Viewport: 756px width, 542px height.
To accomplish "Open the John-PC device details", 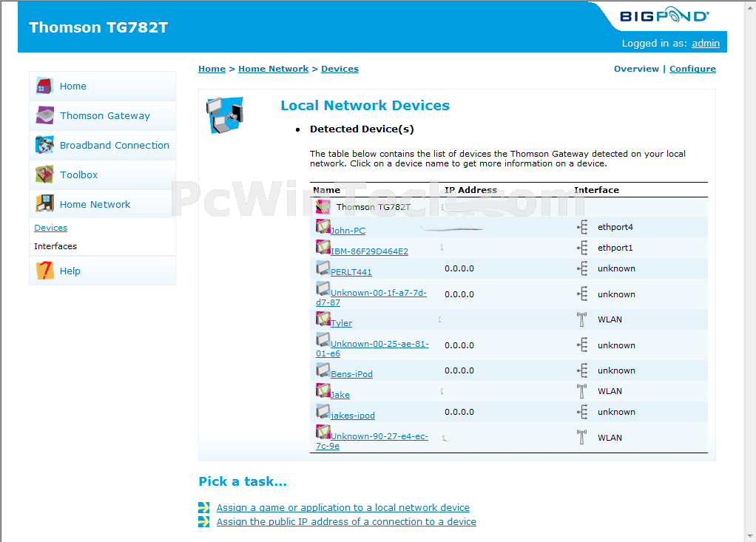I will pos(348,231).
